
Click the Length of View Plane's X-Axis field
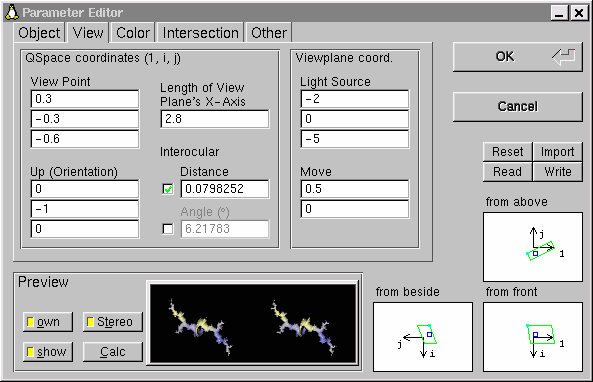pos(214,119)
